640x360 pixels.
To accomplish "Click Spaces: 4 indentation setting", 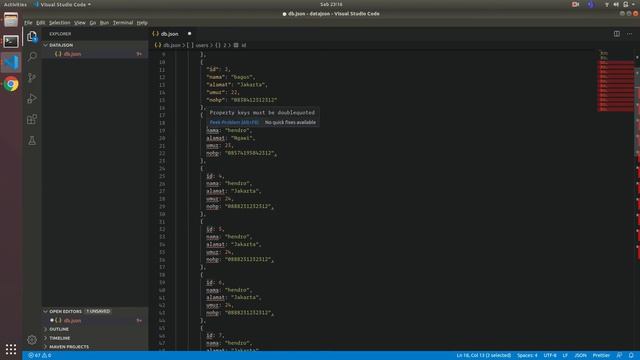I will click(527, 356).
